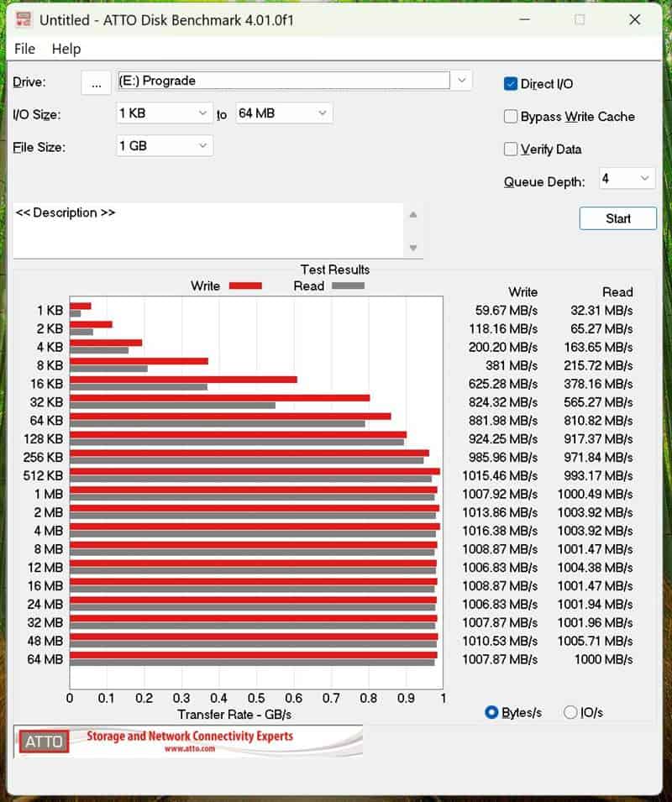The image size is (672, 802).
Task: Click the 64 MB chart row label
Action: click(45, 659)
